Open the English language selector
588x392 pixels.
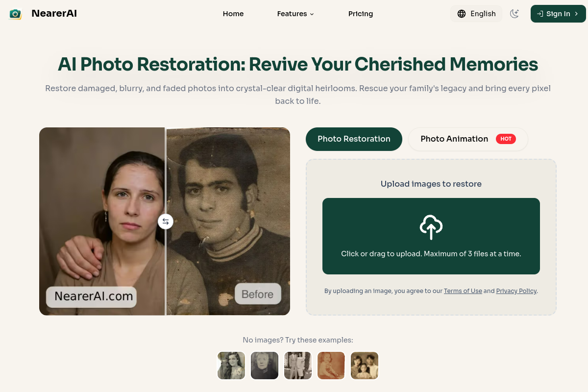[476, 14]
